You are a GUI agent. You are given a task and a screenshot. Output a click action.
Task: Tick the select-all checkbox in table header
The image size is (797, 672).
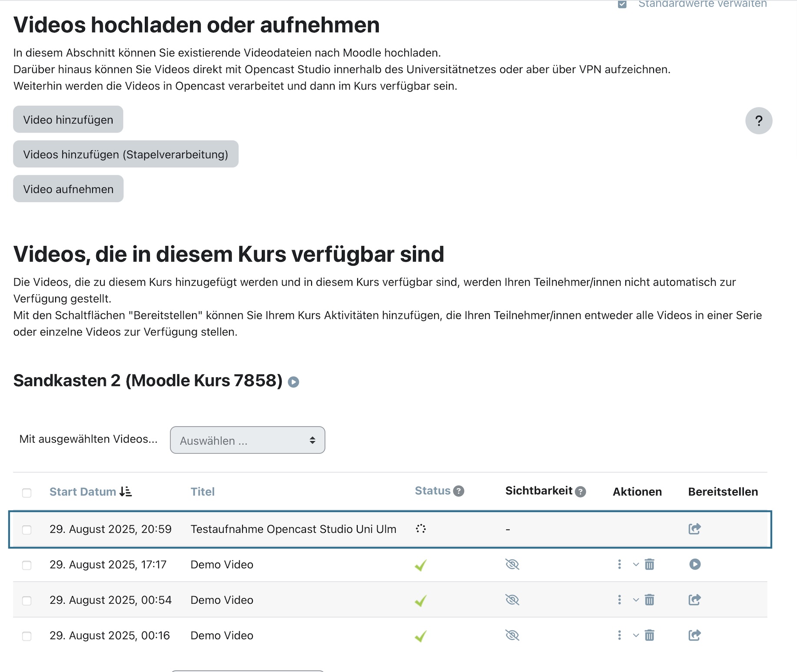pos(27,493)
